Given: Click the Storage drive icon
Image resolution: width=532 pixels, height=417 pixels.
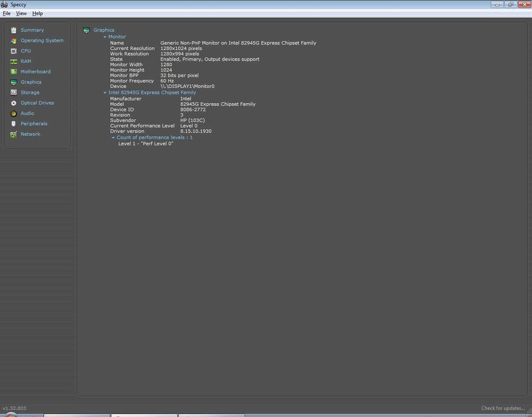Looking at the screenshot, I should (14, 92).
